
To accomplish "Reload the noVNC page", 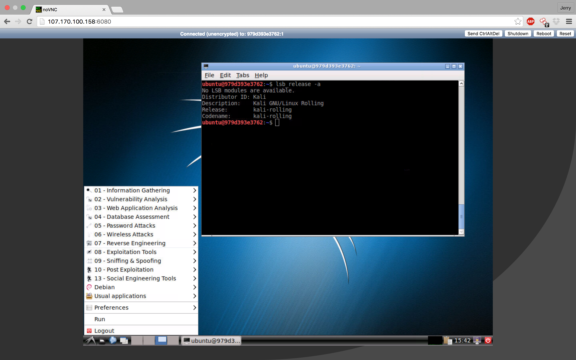I will click(29, 22).
